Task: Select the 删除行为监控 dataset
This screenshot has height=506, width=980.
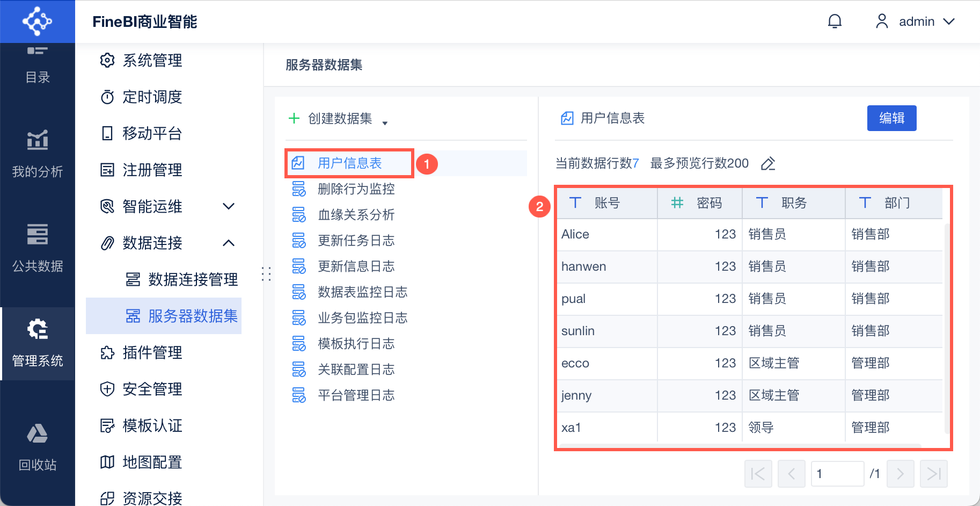Action: tap(356, 189)
